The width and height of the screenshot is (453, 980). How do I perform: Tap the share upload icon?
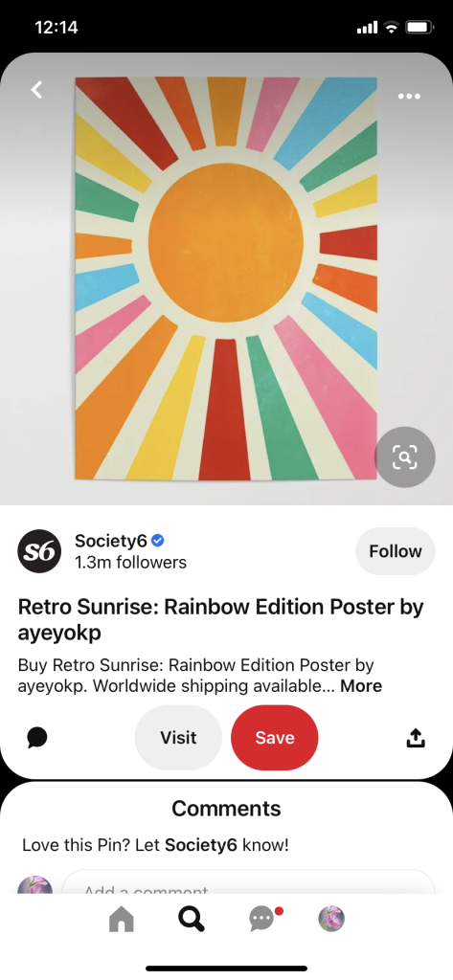(416, 739)
